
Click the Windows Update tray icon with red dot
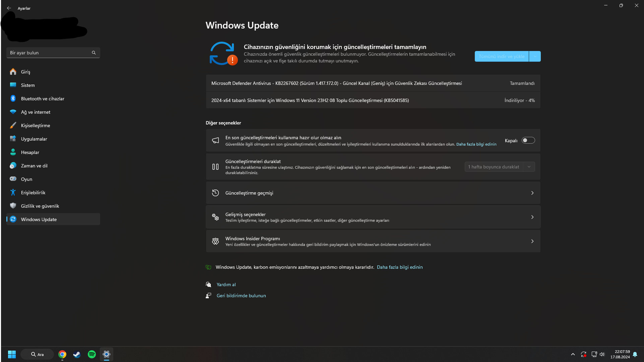click(583, 354)
